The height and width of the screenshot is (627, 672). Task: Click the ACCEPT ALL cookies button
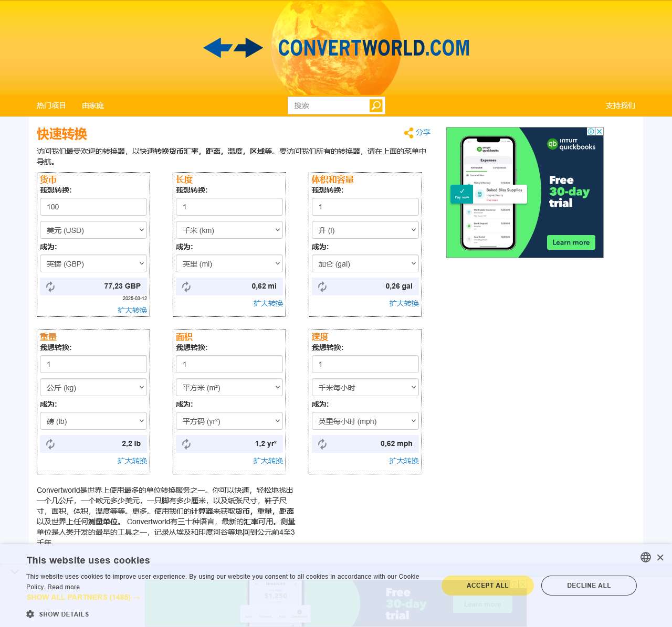click(x=487, y=586)
